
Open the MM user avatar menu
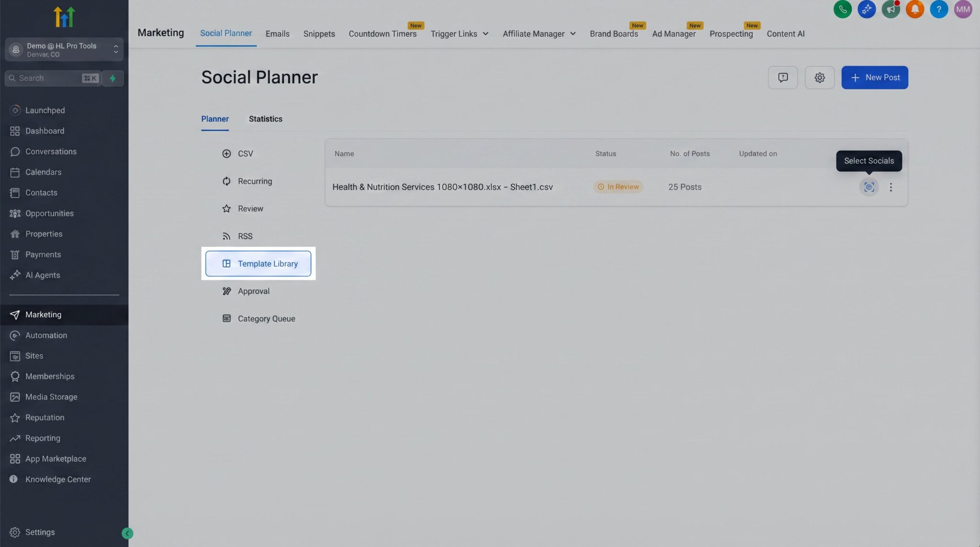963,9
